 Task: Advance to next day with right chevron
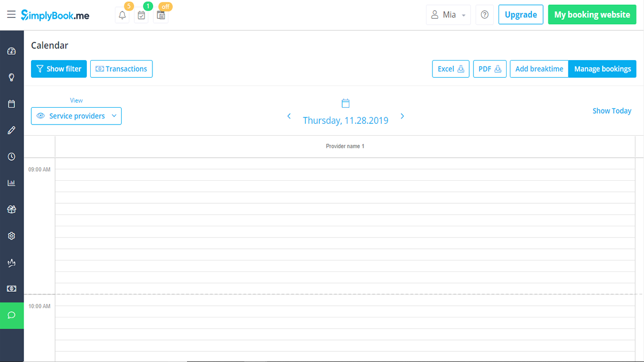402,115
